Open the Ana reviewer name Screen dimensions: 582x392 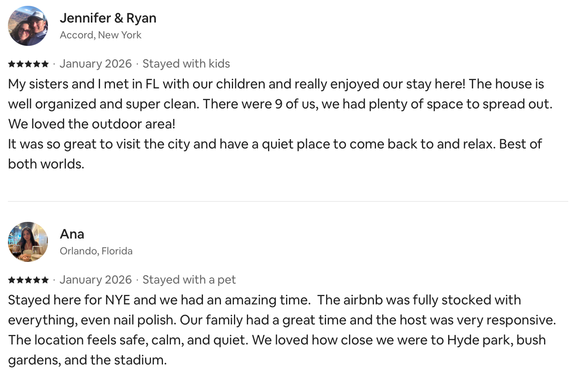(72, 234)
